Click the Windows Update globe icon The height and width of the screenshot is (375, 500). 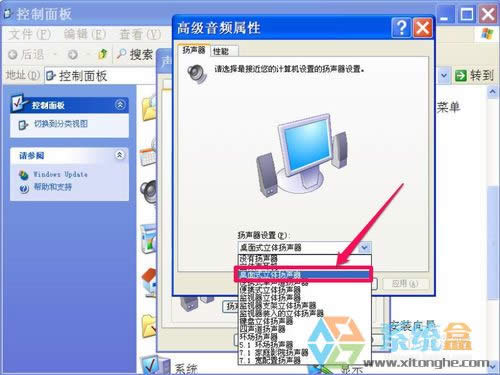[24, 175]
